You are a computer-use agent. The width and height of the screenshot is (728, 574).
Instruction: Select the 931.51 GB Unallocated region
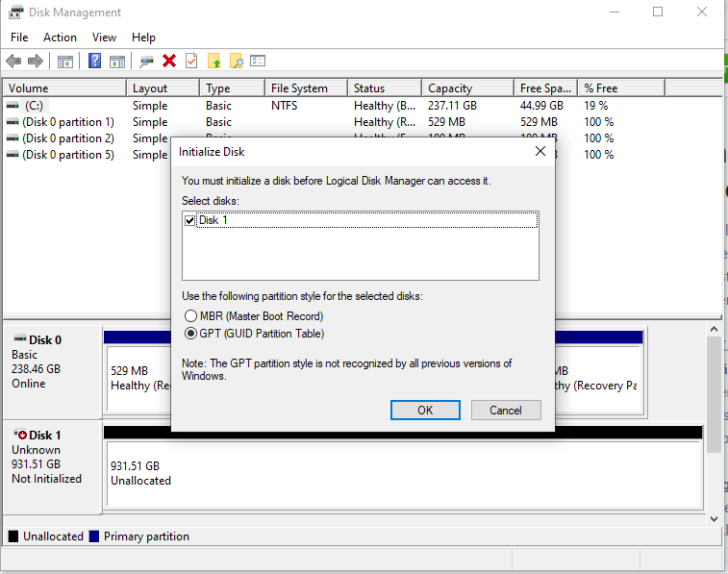pyautogui.click(x=404, y=473)
